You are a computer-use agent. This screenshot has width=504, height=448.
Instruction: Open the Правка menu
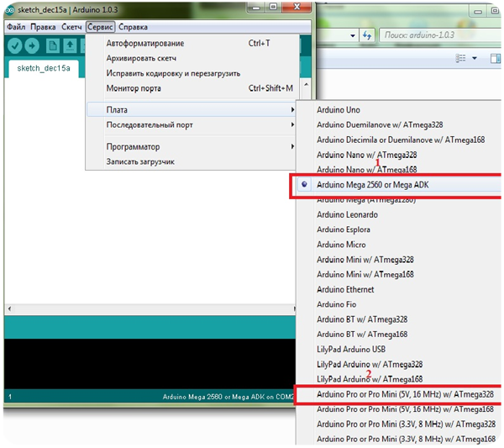[43, 27]
